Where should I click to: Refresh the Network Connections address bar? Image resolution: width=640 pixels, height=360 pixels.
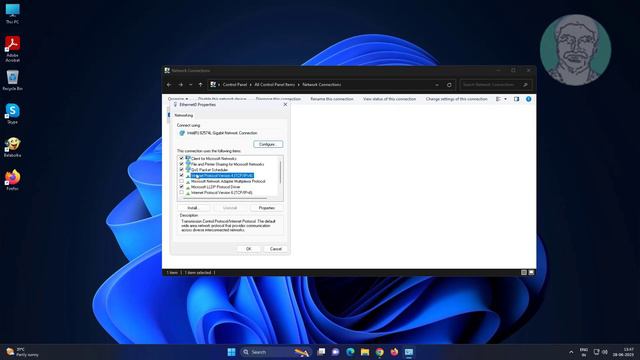coord(449,85)
